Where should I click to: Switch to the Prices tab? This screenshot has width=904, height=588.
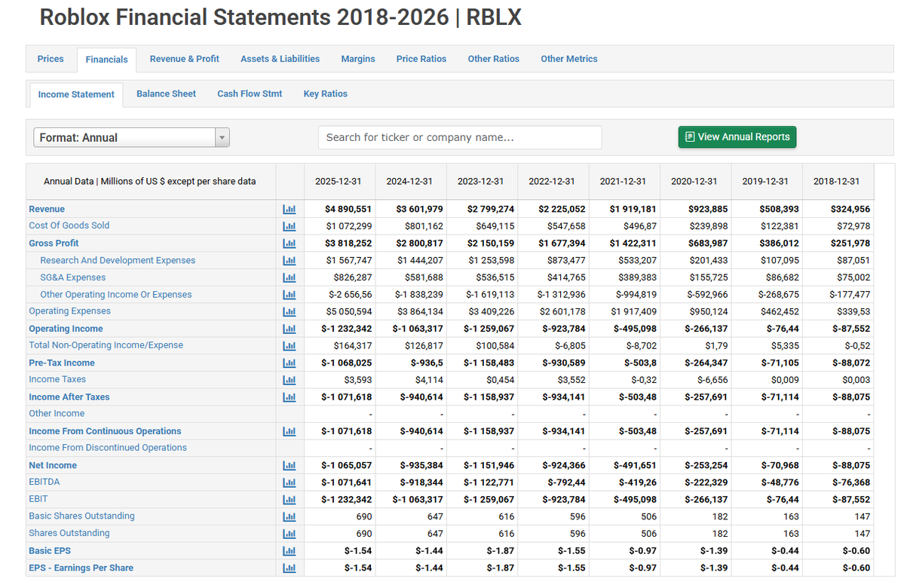(x=51, y=59)
